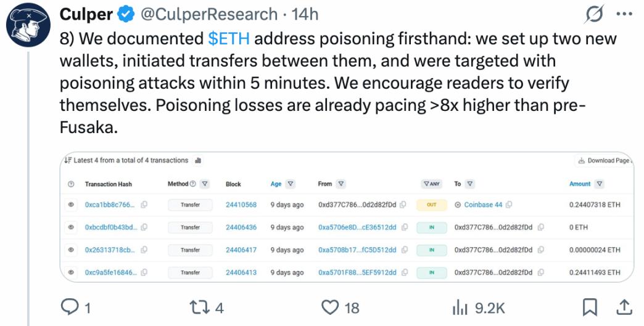The height and width of the screenshot is (326, 644).
Task: Open the $ETH cashtag link
Action: pyautogui.click(x=228, y=38)
